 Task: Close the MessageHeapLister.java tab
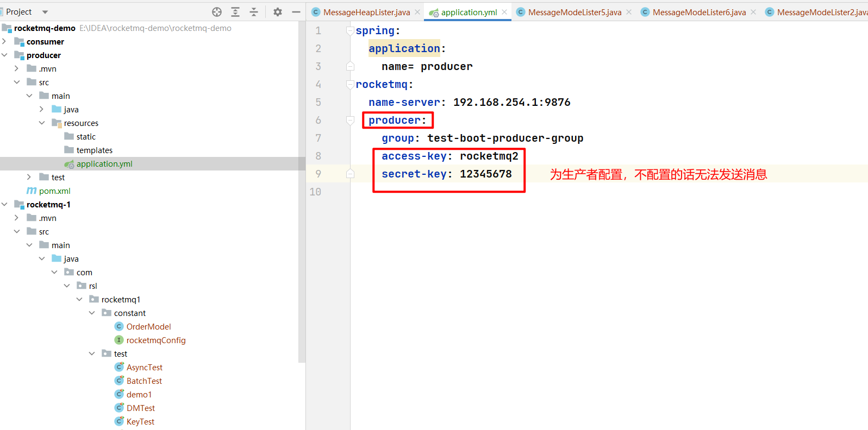[x=417, y=12]
